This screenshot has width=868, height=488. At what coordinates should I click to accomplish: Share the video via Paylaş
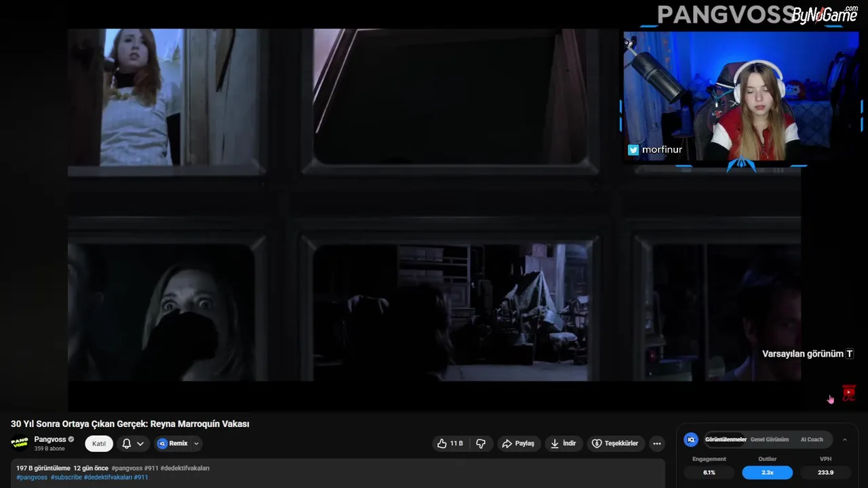coord(518,443)
